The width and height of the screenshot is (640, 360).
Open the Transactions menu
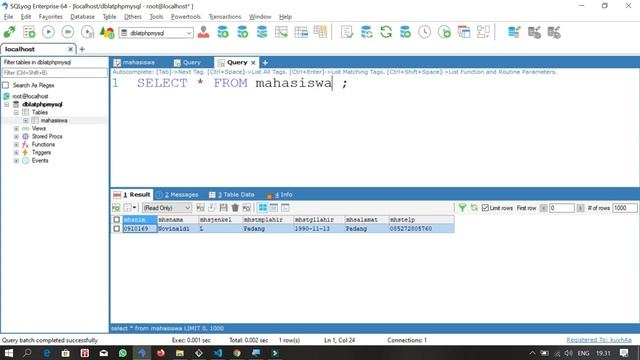pos(225,17)
